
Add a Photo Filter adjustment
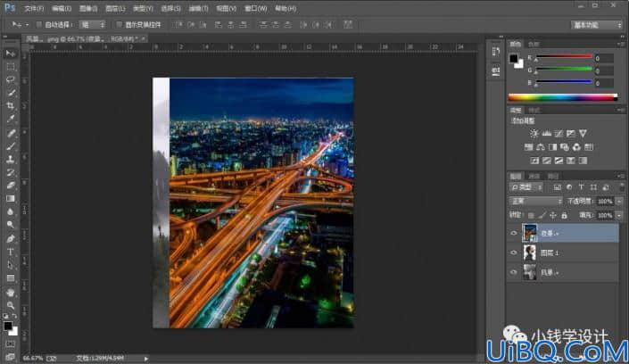click(565, 147)
